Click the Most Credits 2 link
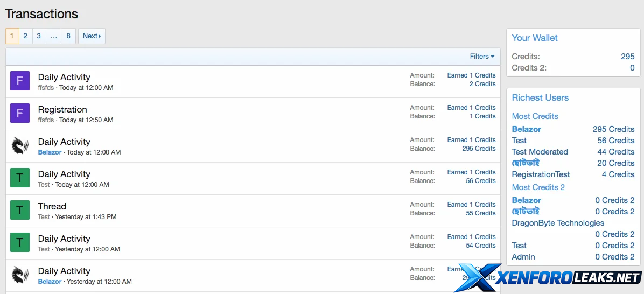 [x=538, y=187]
